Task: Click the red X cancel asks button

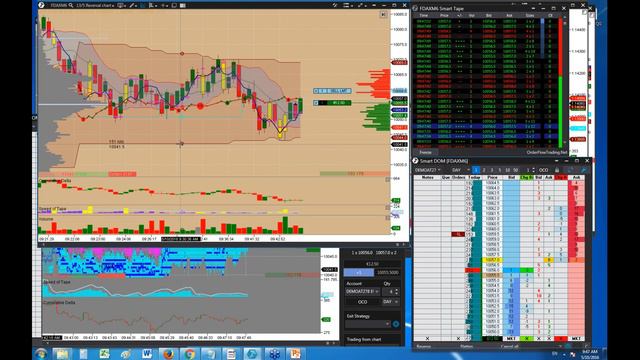Action: [x=561, y=339]
